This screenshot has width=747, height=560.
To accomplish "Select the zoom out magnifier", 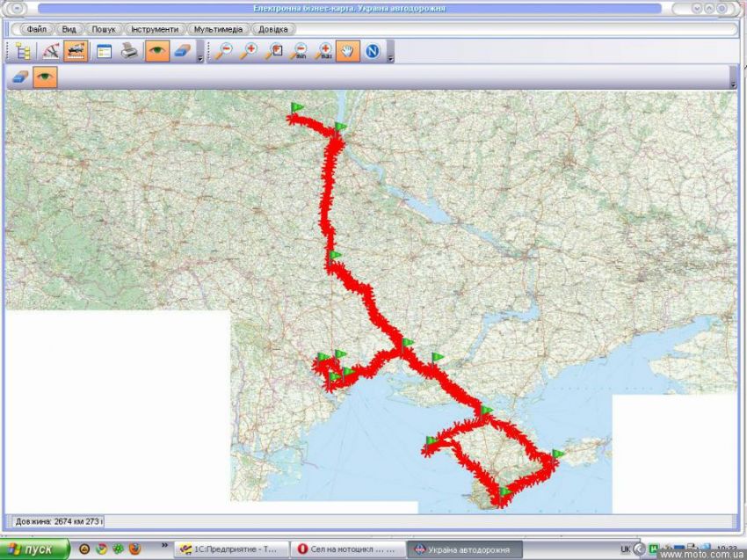I will pos(224,51).
